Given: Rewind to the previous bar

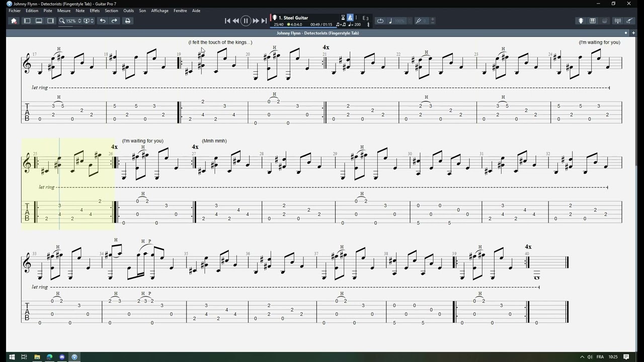Looking at the screenshot, I should [x=235, y=21].
